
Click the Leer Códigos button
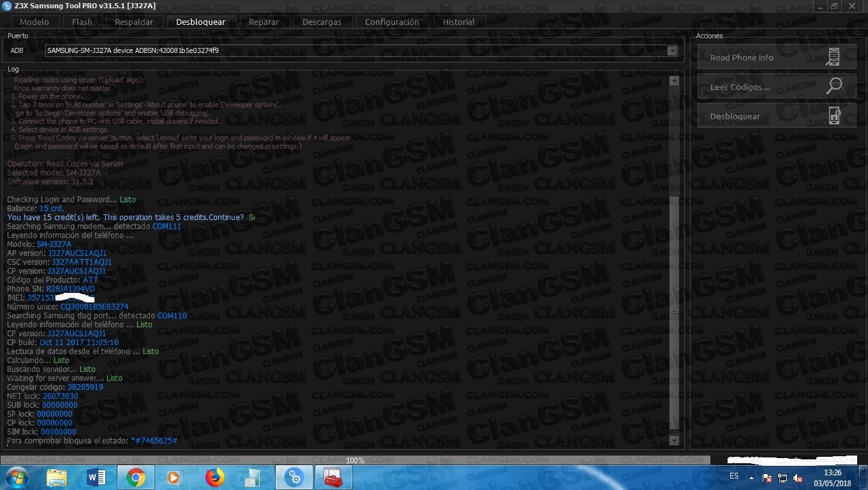777,86
